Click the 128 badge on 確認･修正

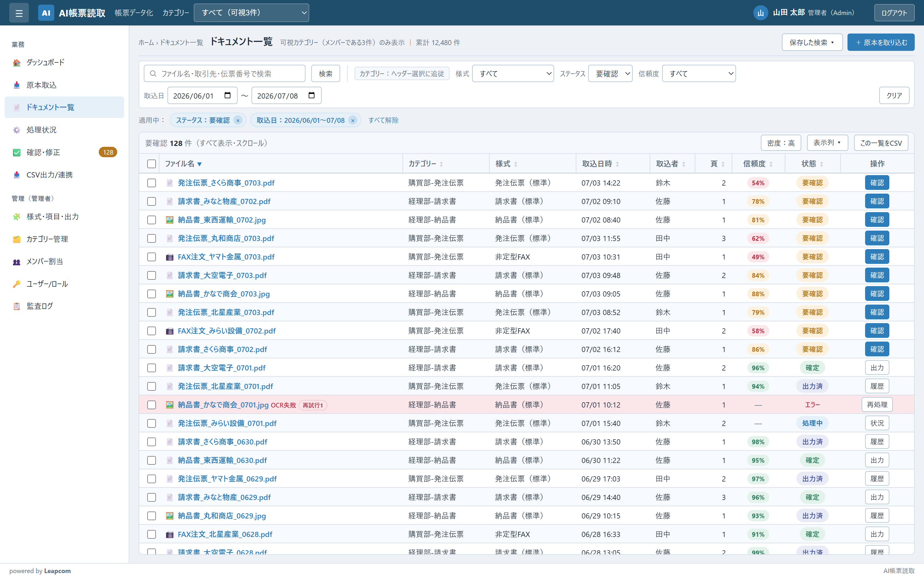click(x=108, y=152)
